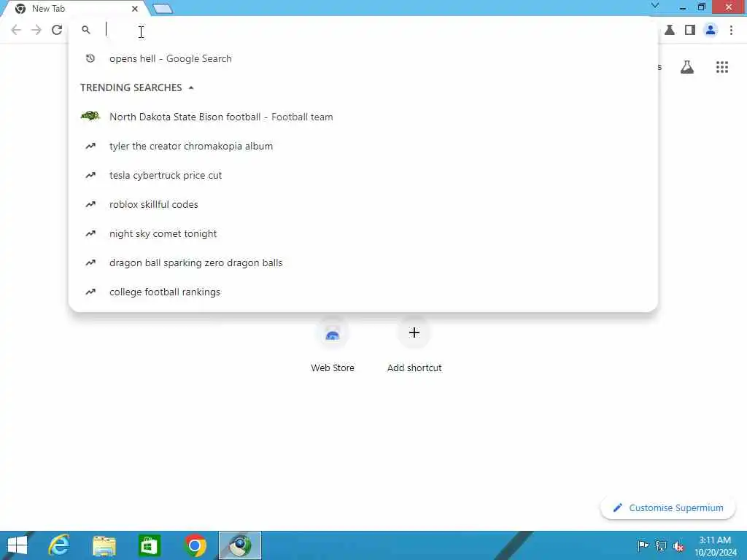Image resolution: width=747 pixels, height=560 pixels.
Task: Toggle the side panel icon
Action: (690, 30)
